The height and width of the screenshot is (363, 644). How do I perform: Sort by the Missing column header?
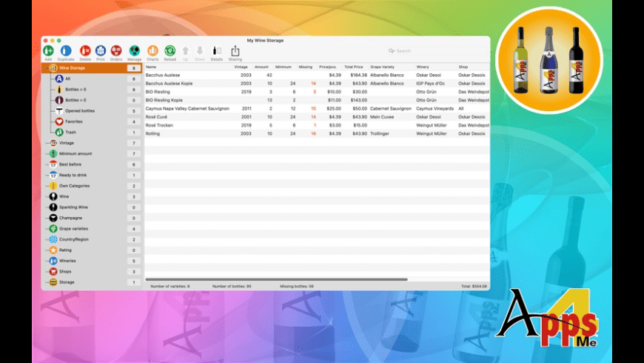point(305,67)
